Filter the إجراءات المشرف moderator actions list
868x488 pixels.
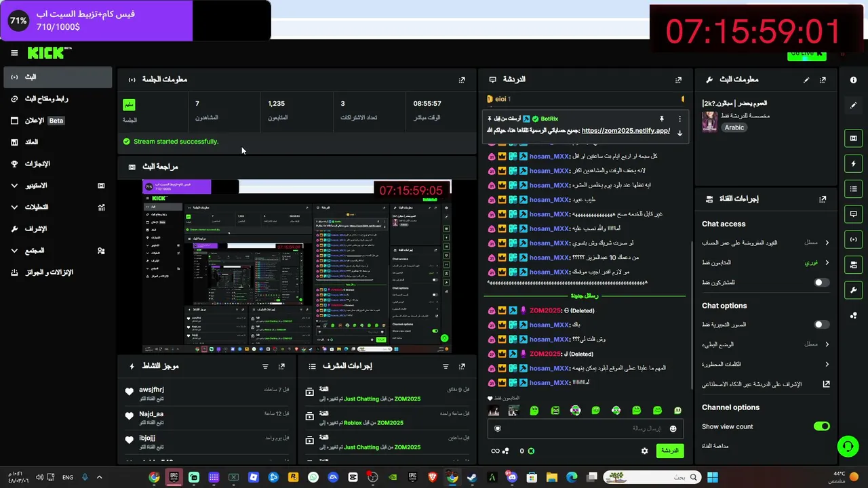click(x=446, y=366)
